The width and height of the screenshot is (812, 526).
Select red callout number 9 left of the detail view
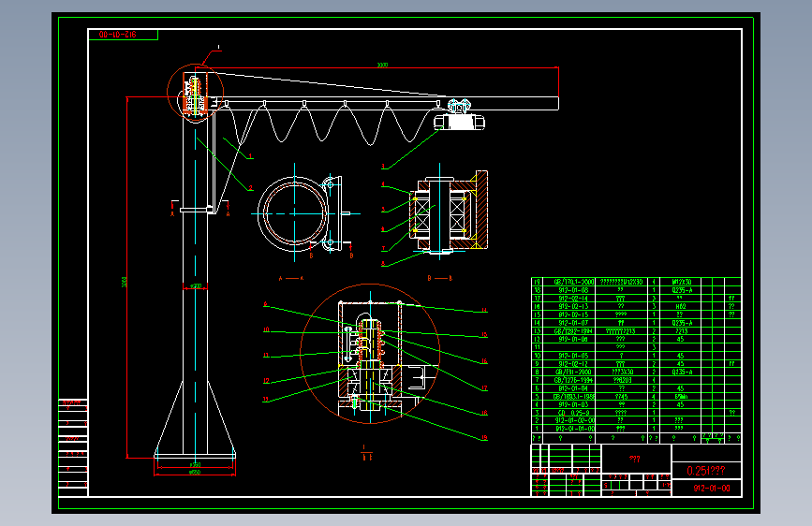(x=265, y=304)
